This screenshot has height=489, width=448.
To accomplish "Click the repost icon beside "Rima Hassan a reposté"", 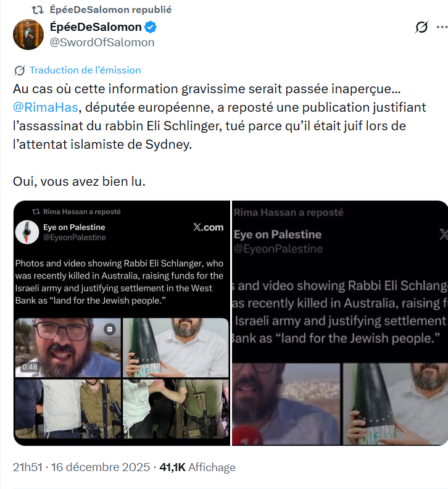I will tap(35, 211).
